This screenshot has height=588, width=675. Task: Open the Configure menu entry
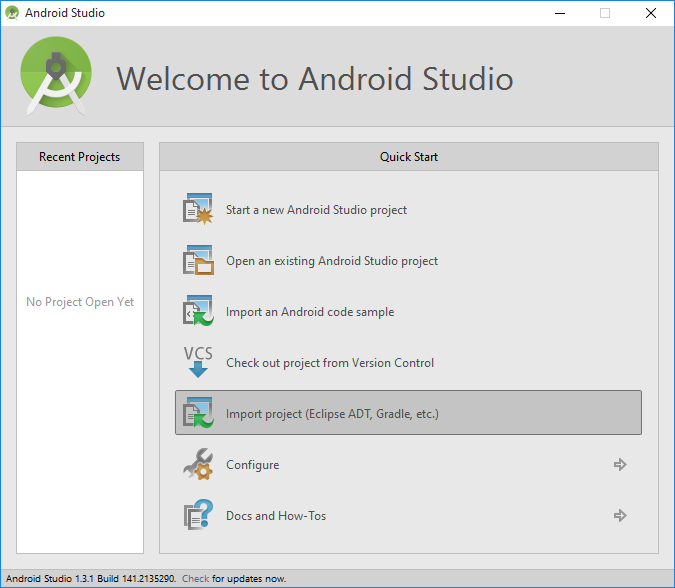(408, 464)
